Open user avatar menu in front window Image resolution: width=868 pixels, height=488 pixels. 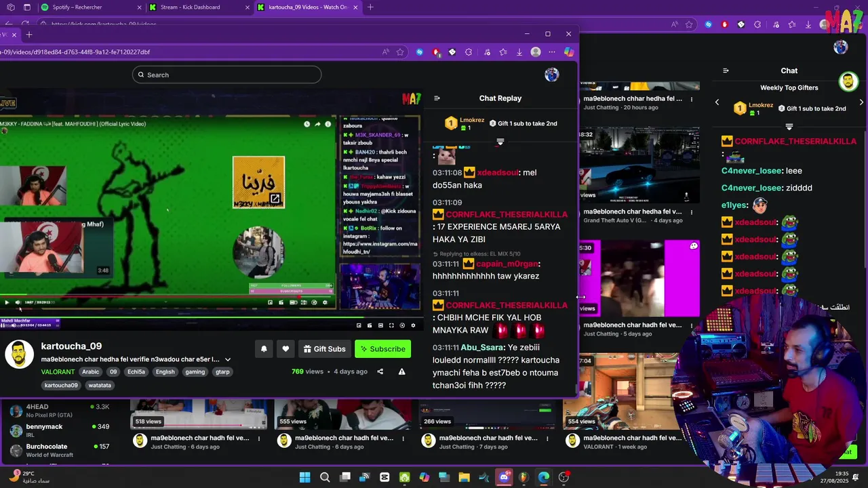[552, 75]
